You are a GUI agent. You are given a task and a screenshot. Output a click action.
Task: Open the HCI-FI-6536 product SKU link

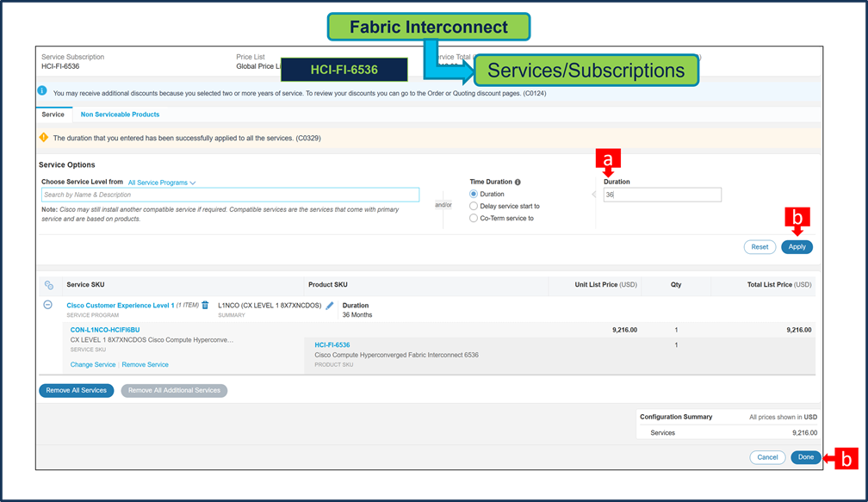click(332, 344)
